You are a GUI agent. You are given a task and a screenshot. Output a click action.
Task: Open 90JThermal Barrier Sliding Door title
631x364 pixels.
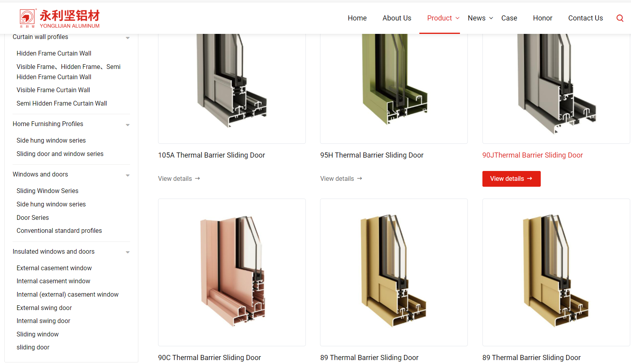pos(532,155)
